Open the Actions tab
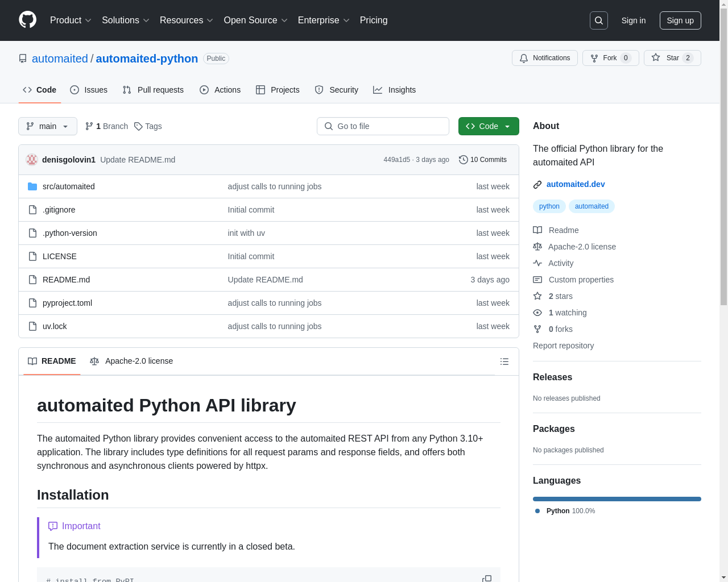The image size is (728, 582). [x=220, y=90]
